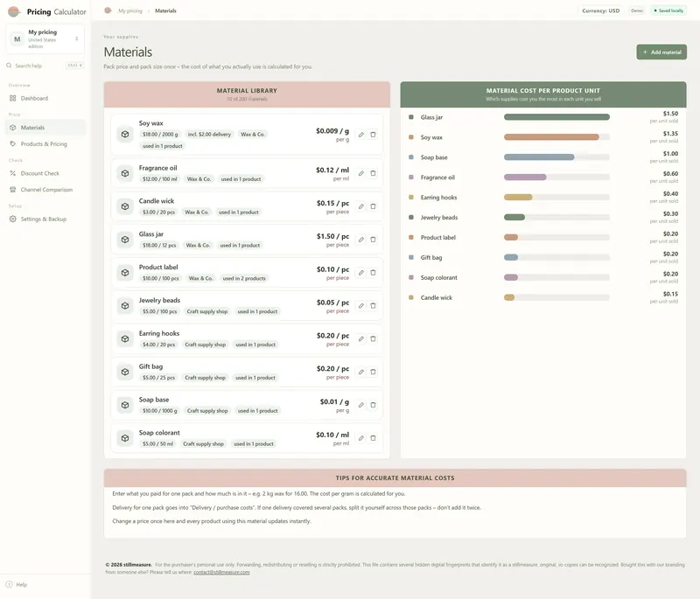Click the Currency: USD button
700x599 pixels.
[600, 10]
